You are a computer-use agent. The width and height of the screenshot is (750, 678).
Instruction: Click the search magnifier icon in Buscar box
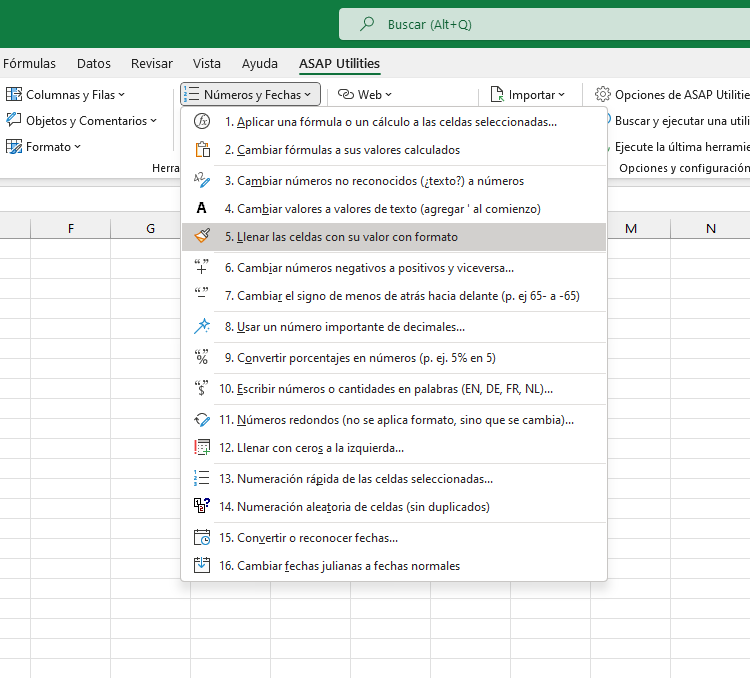point(367,23)
